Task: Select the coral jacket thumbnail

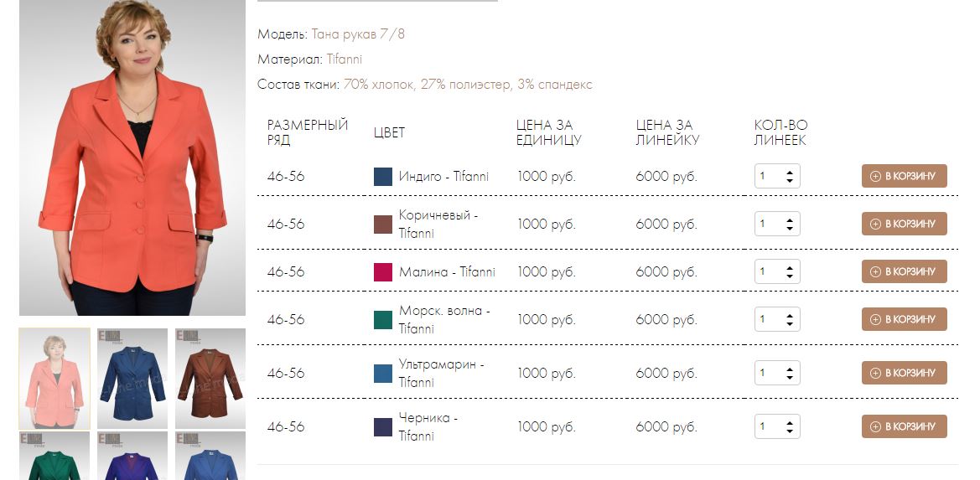Action: [x=54, y=379]
